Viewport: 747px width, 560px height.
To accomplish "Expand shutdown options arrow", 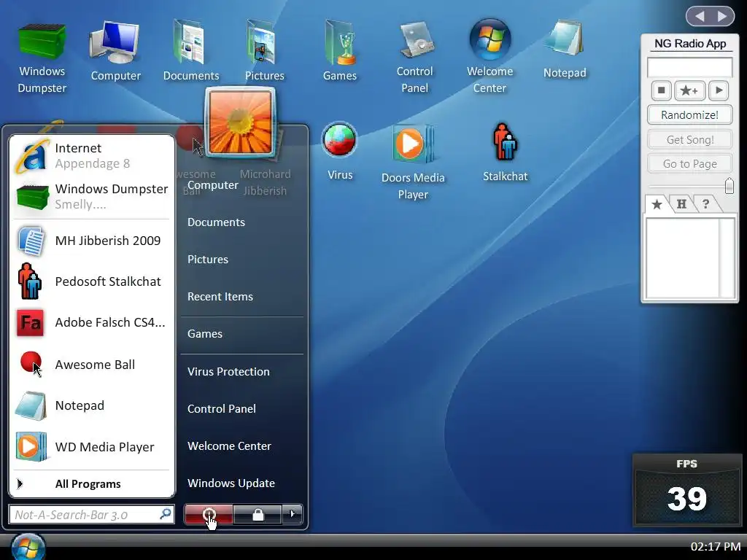I will click(292, 514).
